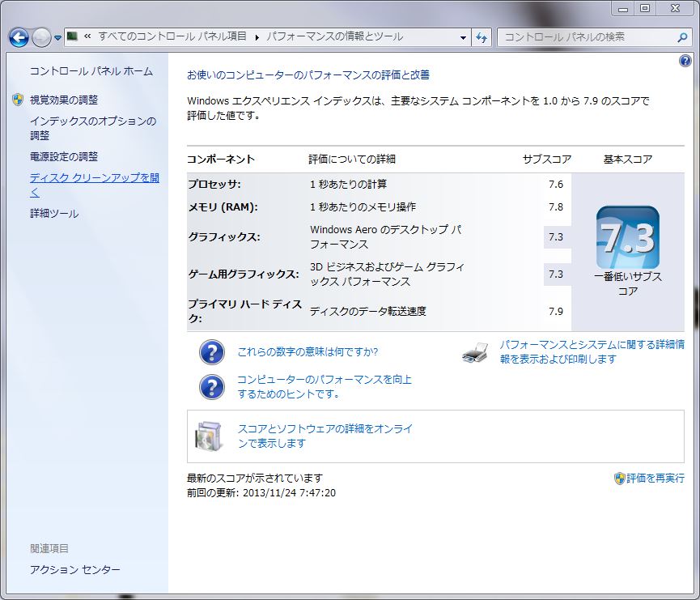Click the processor subscore 7.6
Screen dimensions: 700x600
click(x=556, y=184)
